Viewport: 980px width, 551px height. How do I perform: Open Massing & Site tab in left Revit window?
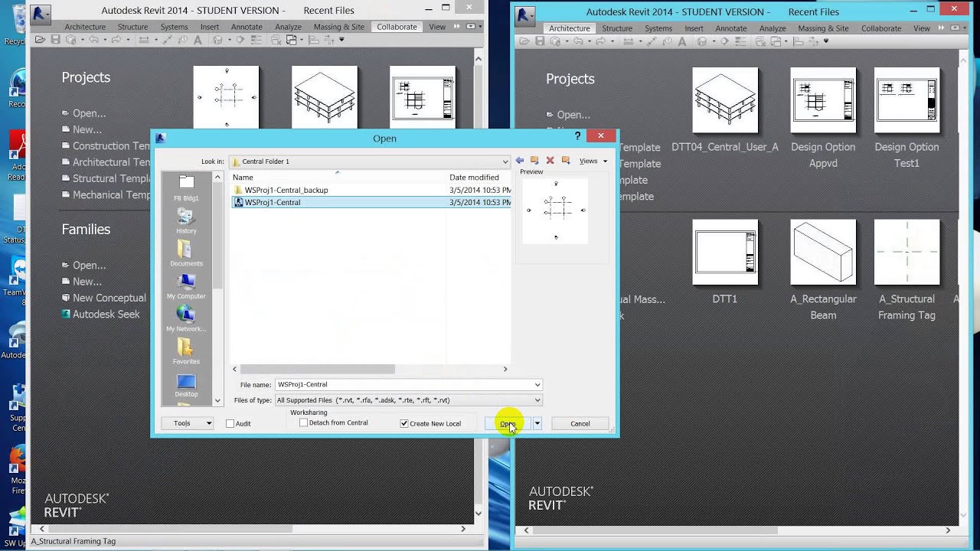339,27
